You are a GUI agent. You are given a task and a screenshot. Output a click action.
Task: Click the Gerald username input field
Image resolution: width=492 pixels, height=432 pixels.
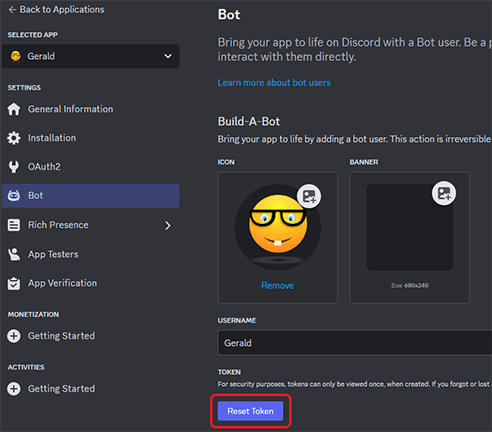355,343
